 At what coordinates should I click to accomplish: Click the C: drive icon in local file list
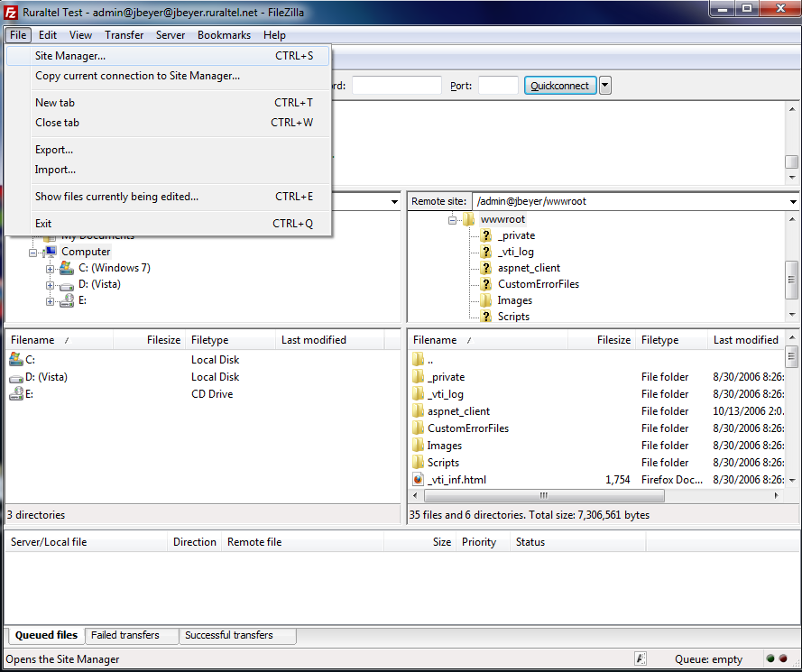pos(16,360)
